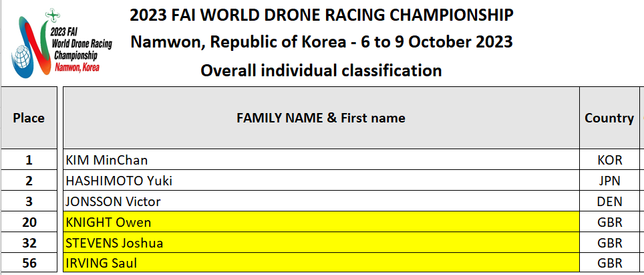
Task: Click the JPN country cell
Action: tap(609, 181)
